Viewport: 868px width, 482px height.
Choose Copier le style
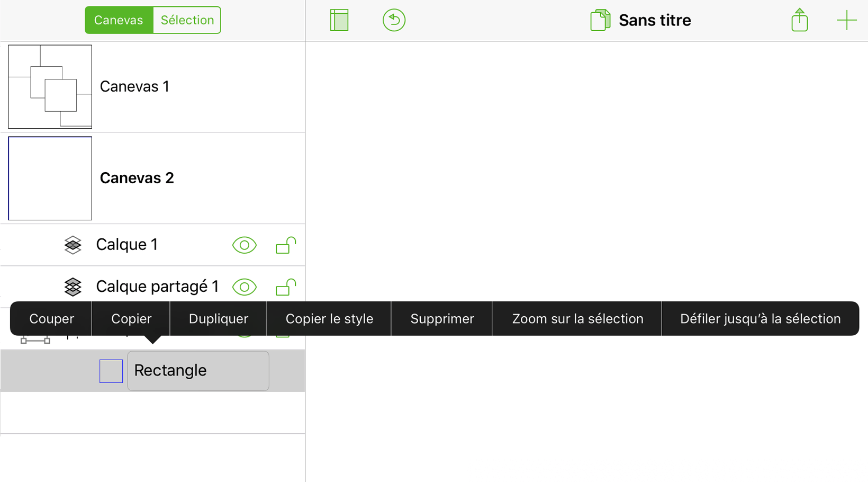(x=329, y=319)
